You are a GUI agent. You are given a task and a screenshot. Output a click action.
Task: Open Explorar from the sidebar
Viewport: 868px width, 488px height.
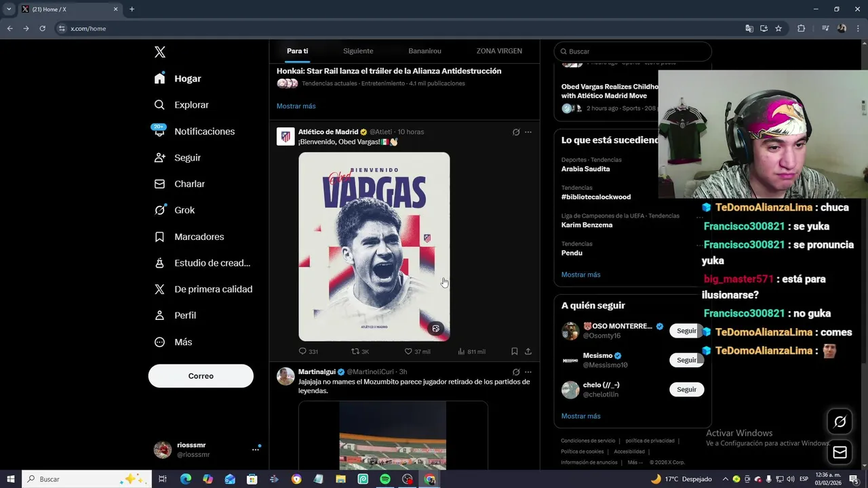click(181, 105)
